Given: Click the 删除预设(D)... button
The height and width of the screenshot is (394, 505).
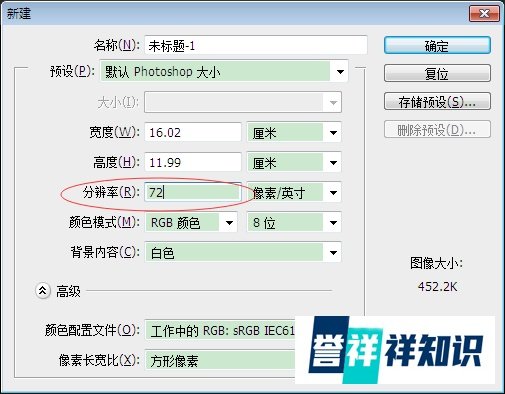Looking at the screenshot, I should coord(437,129).
